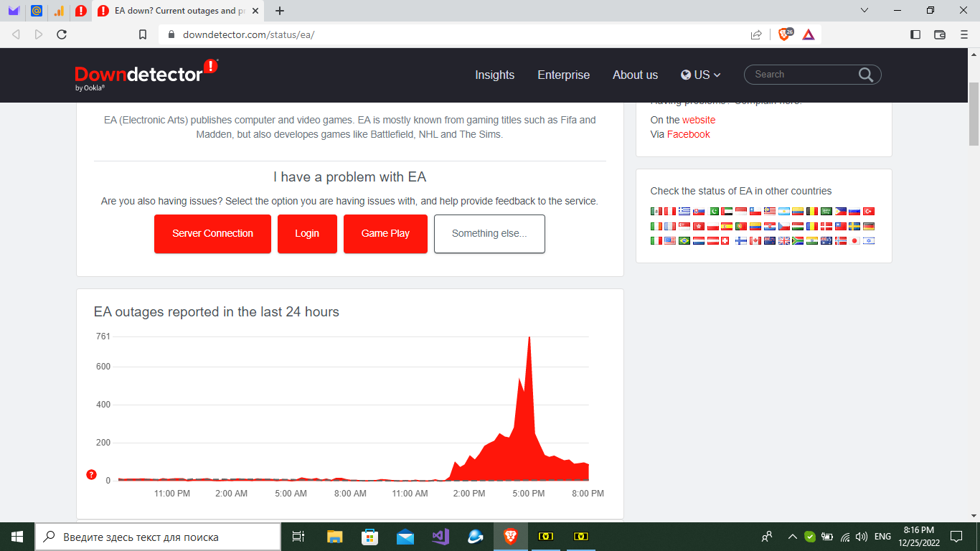
Task: Select the Israel flag
Action: click(x=869, y=241)
